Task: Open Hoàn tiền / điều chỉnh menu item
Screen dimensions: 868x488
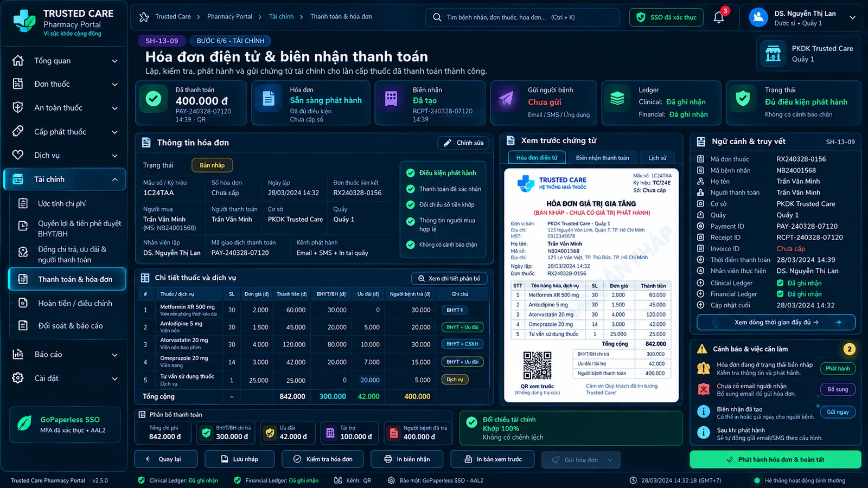Action: (x=68, y=303)
